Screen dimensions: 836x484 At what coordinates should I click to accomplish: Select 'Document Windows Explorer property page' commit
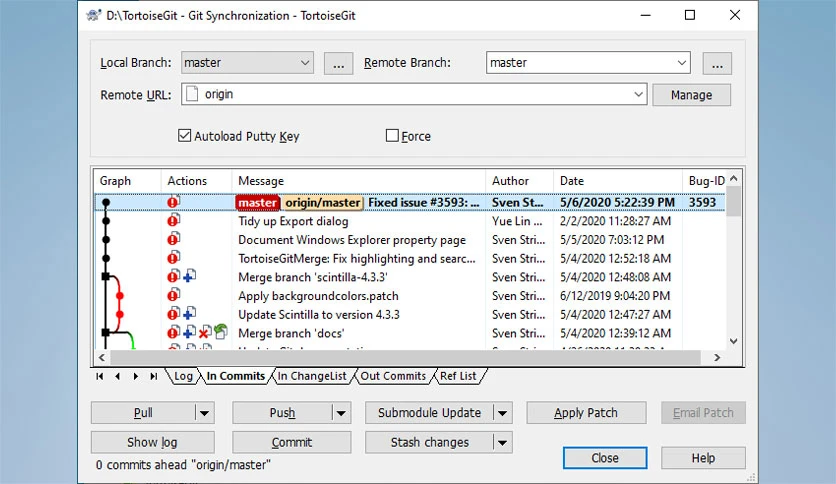(409, 240)
